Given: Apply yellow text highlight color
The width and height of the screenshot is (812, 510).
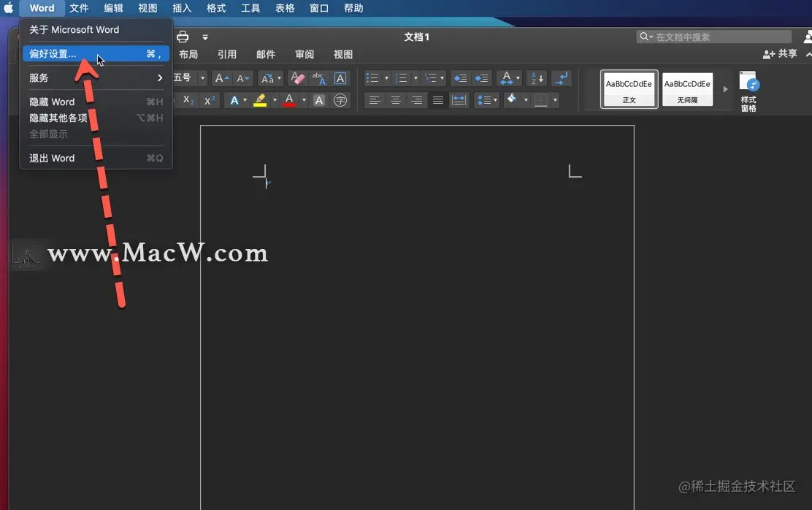Looking at the screenshot, I should (260, 100).
